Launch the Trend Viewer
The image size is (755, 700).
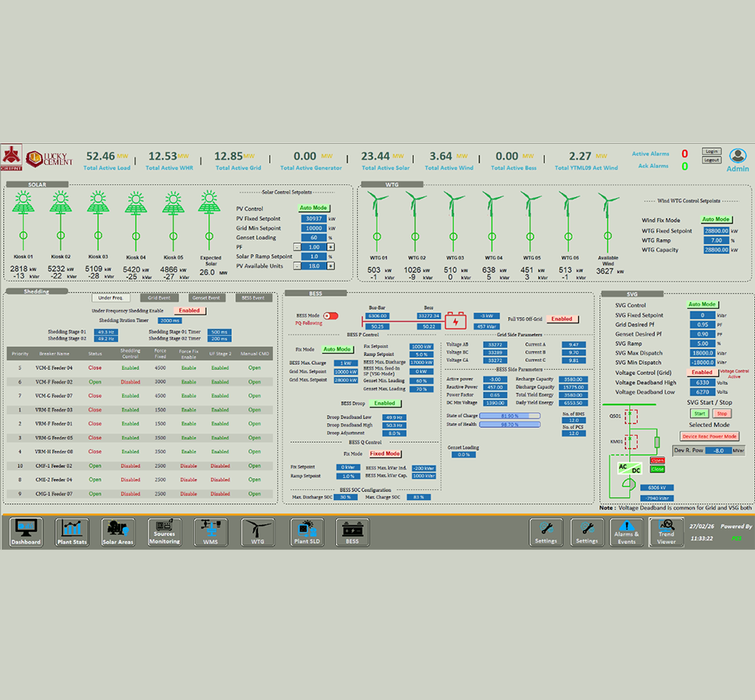[666, 532]
